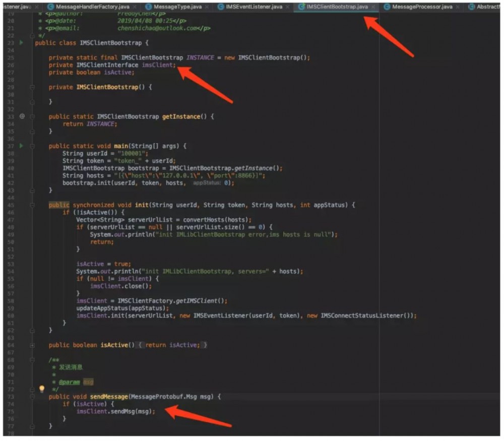Click the IMSEventListener.java class file icon
Screen dimensions: 504x441
click(221, 7)
